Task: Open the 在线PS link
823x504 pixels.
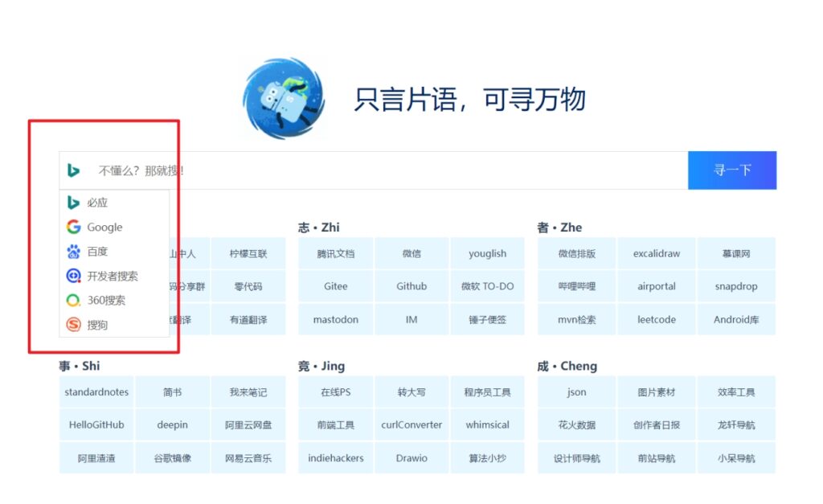Action: click(336, 391)
